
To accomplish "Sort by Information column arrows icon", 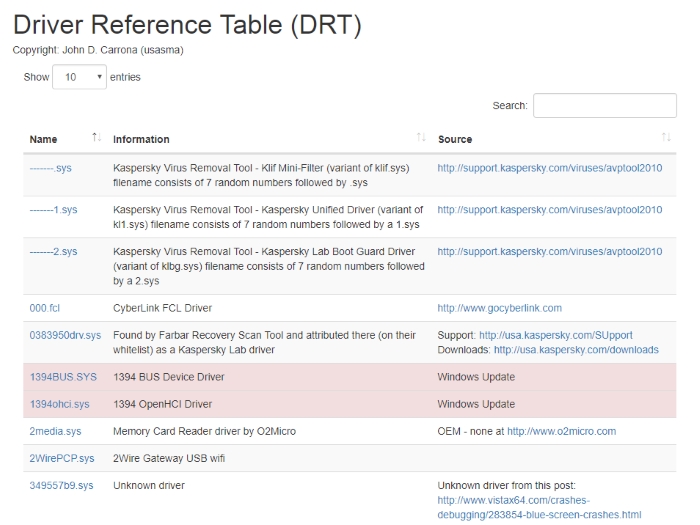I will [x=421, y=138].
